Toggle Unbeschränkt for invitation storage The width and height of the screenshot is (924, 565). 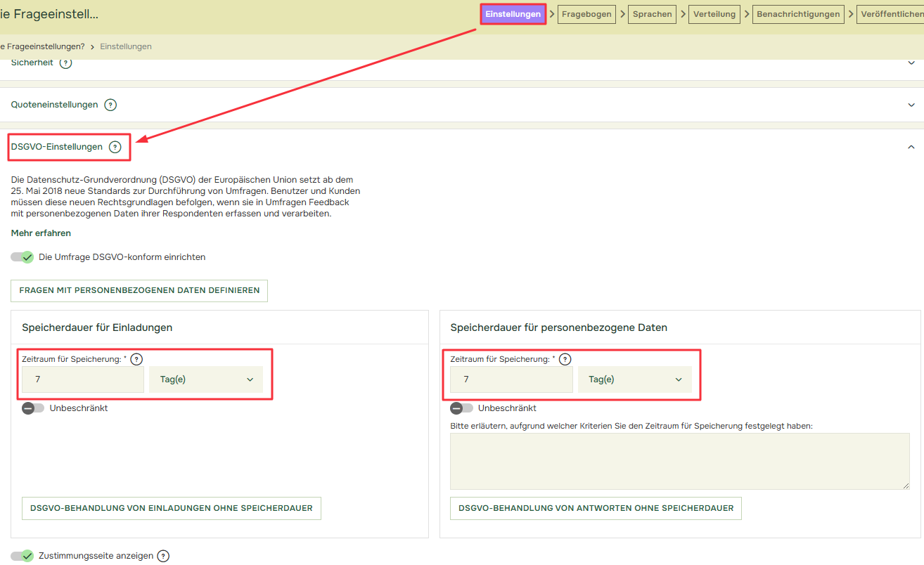click(x=33, y=408)
